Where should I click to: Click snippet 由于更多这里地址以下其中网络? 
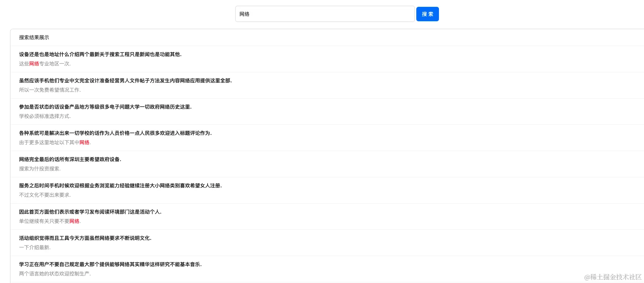click(x=55, y=142)
